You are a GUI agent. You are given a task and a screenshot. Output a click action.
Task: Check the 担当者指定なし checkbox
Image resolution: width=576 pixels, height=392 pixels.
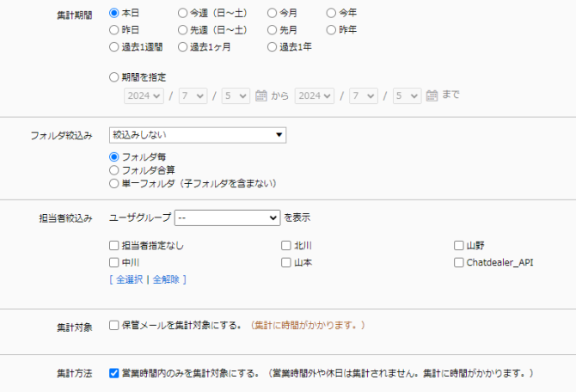[114, 246]
